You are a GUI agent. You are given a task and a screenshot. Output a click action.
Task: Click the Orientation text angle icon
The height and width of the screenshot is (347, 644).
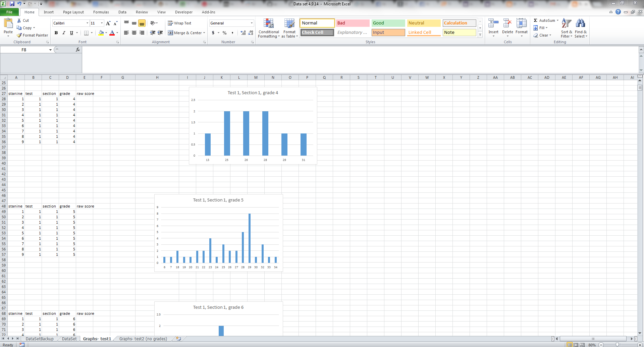(x=153, y=23)
